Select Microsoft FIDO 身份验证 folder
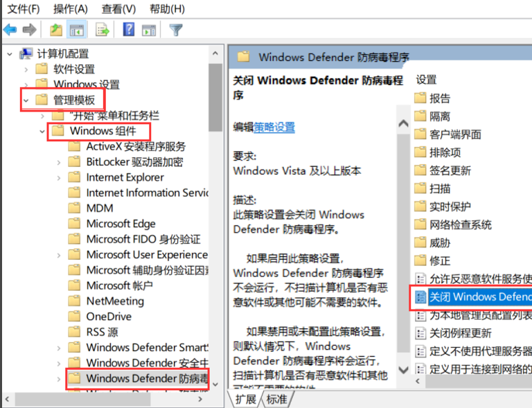This screenshot has height=408, width=532. 143,239
